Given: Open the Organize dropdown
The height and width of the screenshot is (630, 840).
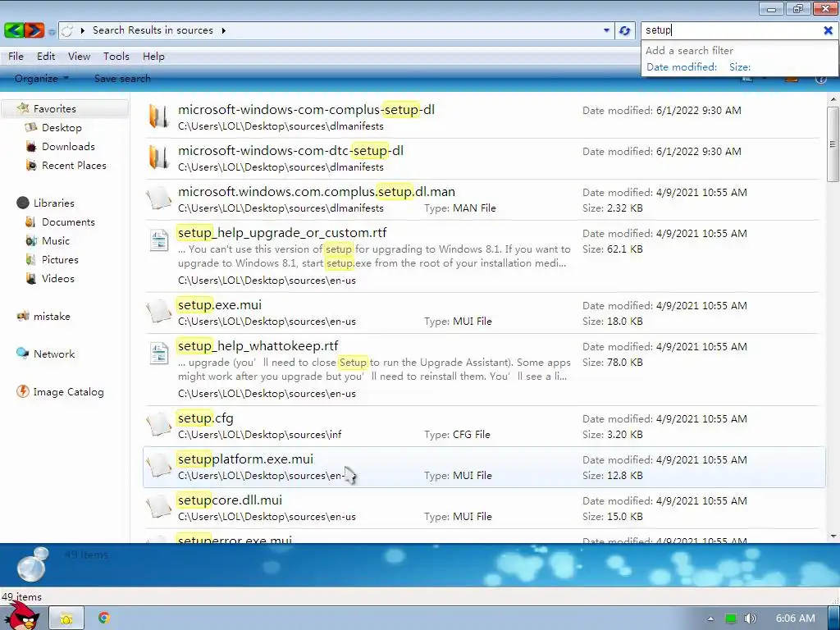Looking at the screenshot, I should tap(42, 78).
